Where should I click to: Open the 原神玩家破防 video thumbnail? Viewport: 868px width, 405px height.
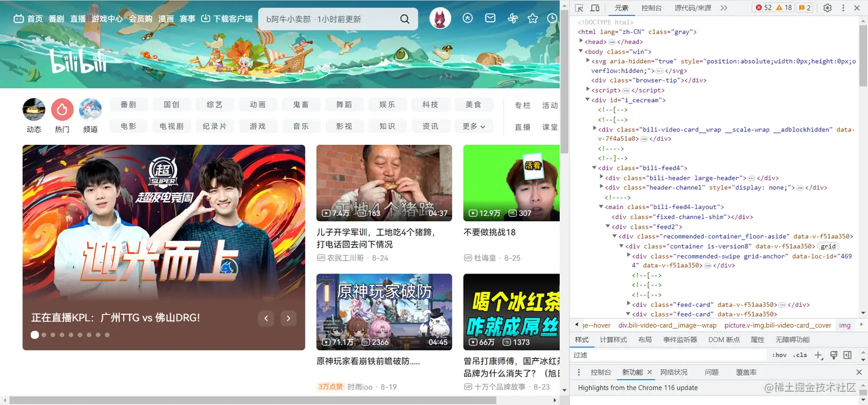[x=384, y=312]
